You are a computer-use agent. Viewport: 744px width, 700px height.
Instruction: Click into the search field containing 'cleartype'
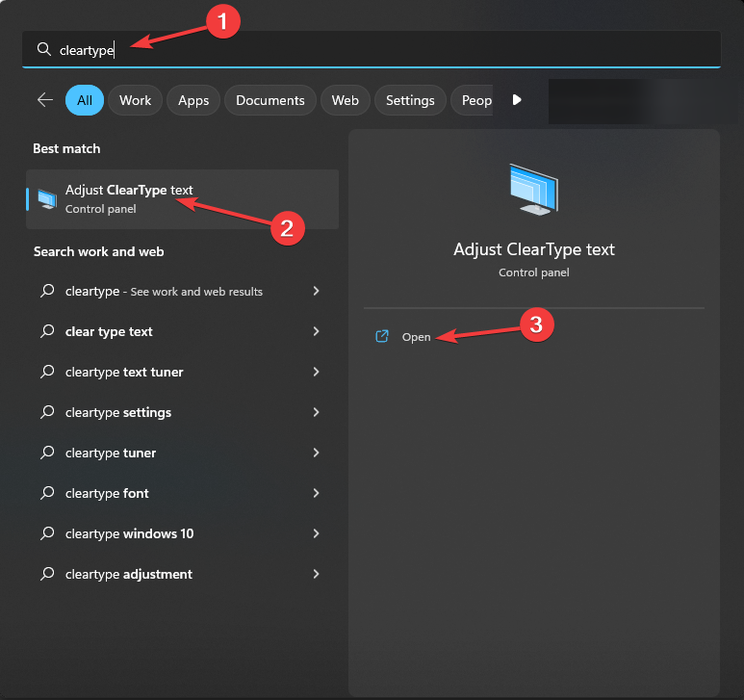click(372, 49)
